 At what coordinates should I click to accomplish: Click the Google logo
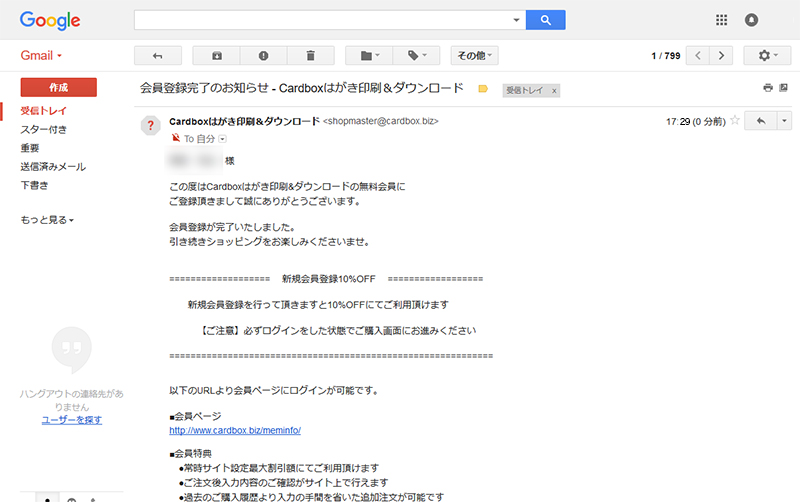click(x=50, y=20)
